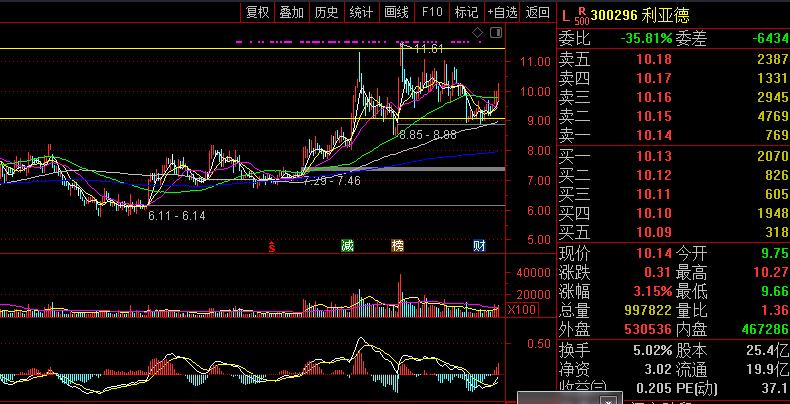The width and height of the screenshot is (790, 404).
Task: Click the red S event marker
Action: [272, 246]
